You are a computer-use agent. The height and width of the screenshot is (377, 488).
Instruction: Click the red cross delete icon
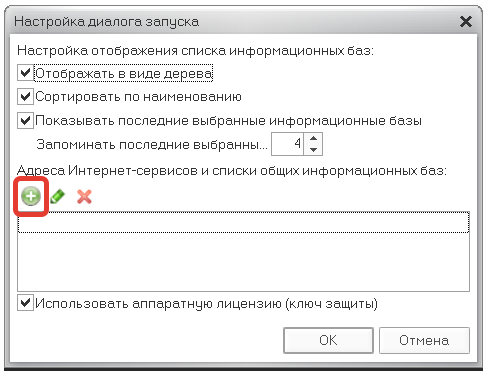pos(84,196)
